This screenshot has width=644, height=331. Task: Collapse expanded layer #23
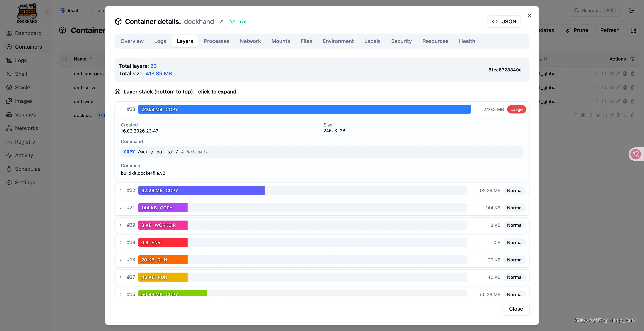[x=121, y=109]
